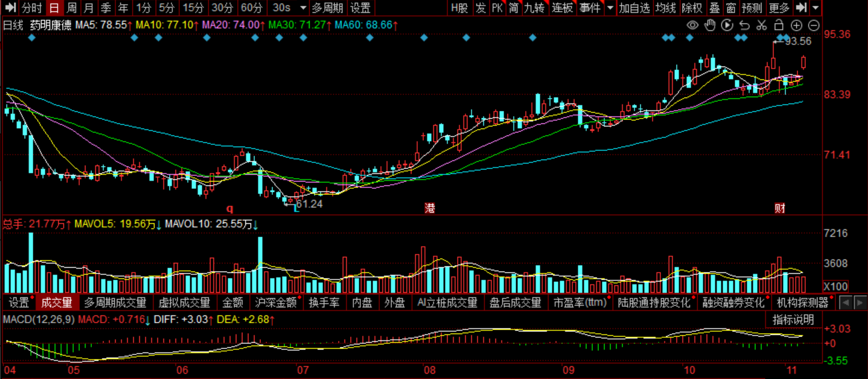Click the eye icon above the chart
The width and height of the screenshot is (868, 379).
(x=693, y=25)
